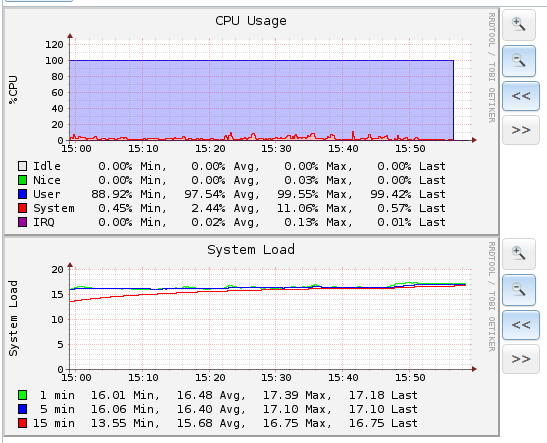
Task: Zoom in on the System Load graph
Action: pos(519,254)
